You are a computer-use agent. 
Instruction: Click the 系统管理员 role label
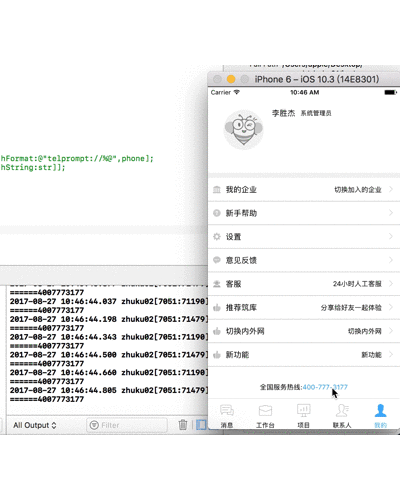[x=316, y=113]
